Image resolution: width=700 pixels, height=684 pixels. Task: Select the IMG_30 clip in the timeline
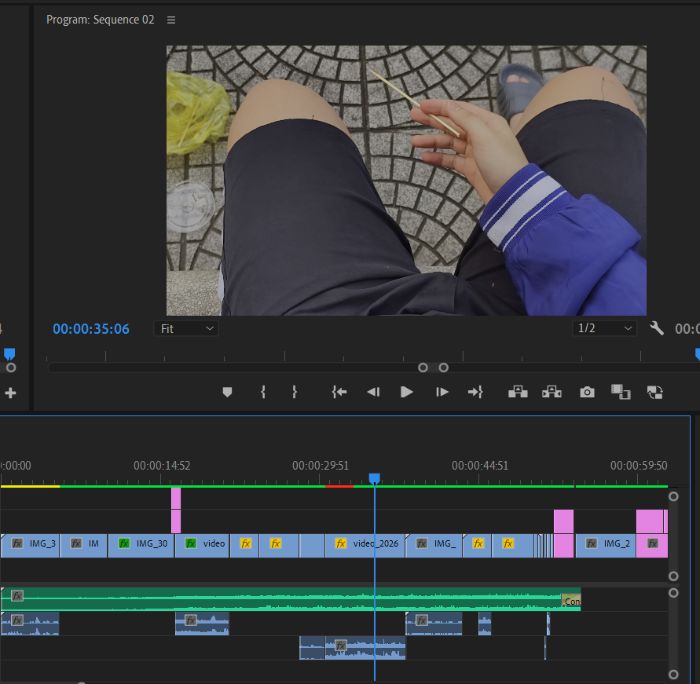point(141,546)
